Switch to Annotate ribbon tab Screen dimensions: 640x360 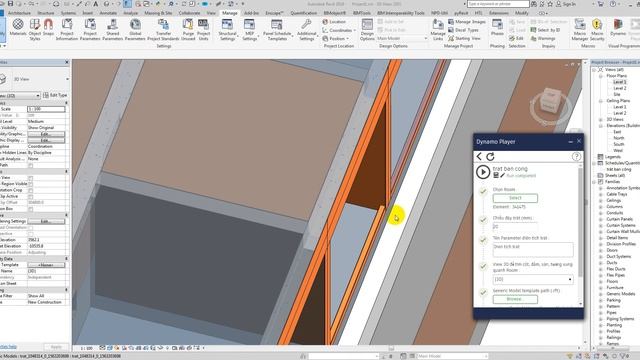[108, 13]
